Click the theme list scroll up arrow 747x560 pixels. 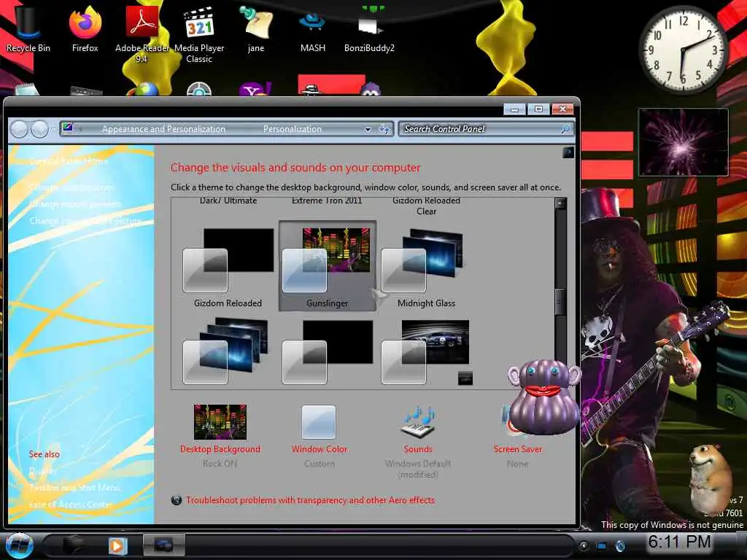click(x=560, y=204)
